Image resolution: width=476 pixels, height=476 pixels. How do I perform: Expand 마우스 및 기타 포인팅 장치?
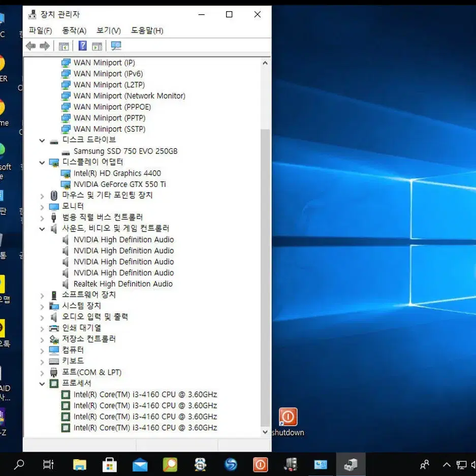(42, 196)
